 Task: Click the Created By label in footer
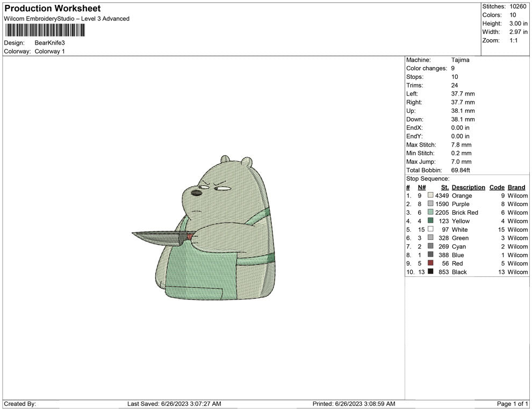pos(20,404)
